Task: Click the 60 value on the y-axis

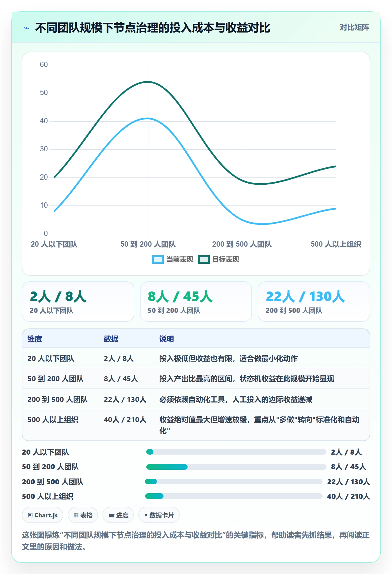Action: click(x=44, y=64)
